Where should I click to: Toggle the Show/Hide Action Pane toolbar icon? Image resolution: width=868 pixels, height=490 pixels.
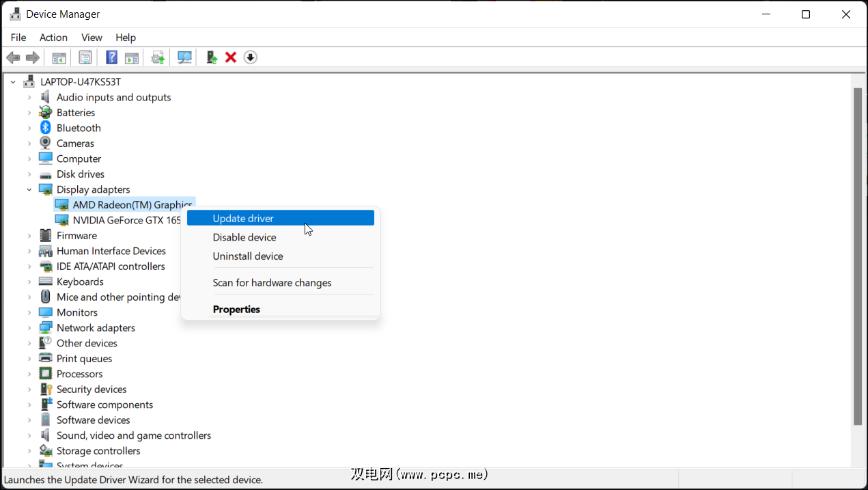coord(131,57)
